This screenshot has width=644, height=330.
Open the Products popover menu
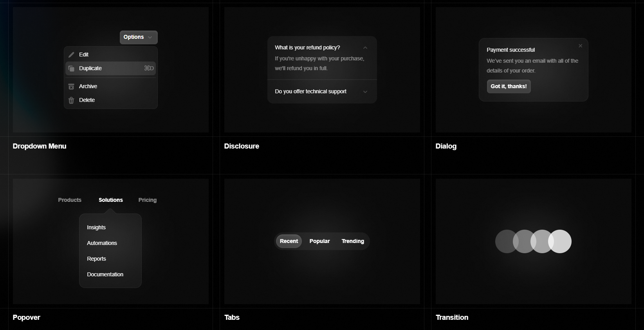coord(70,200)
